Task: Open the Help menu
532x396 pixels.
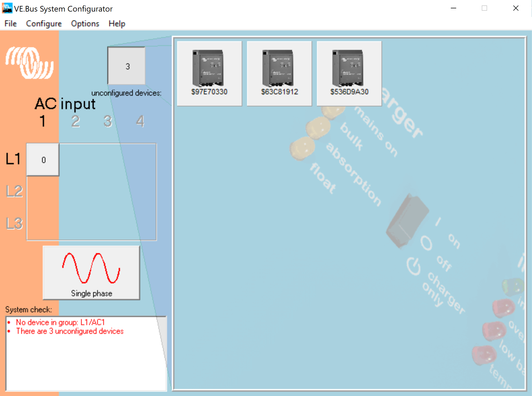Action: pos(117,24)
